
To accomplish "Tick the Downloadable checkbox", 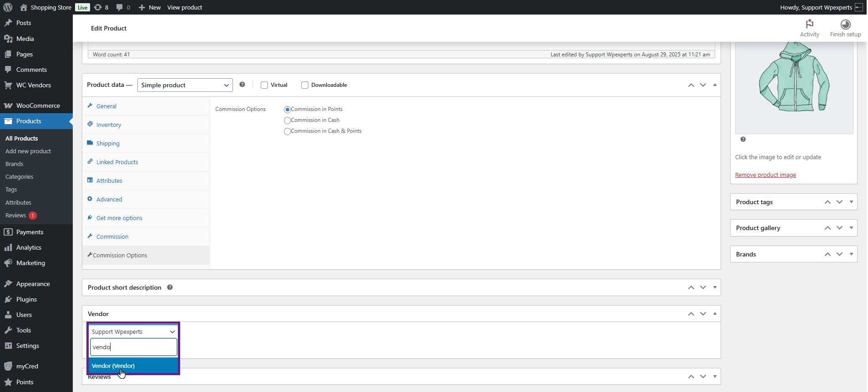I will tap(305, 85).
